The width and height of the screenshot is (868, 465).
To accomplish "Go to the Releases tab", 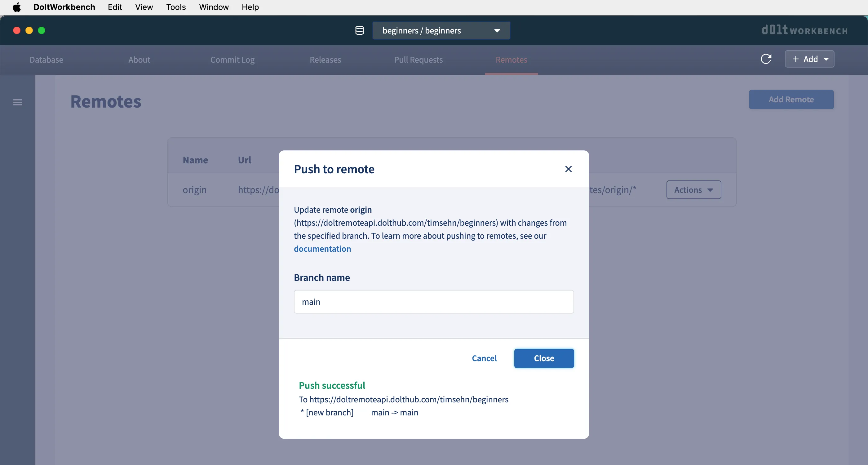I will coord(325,60).
